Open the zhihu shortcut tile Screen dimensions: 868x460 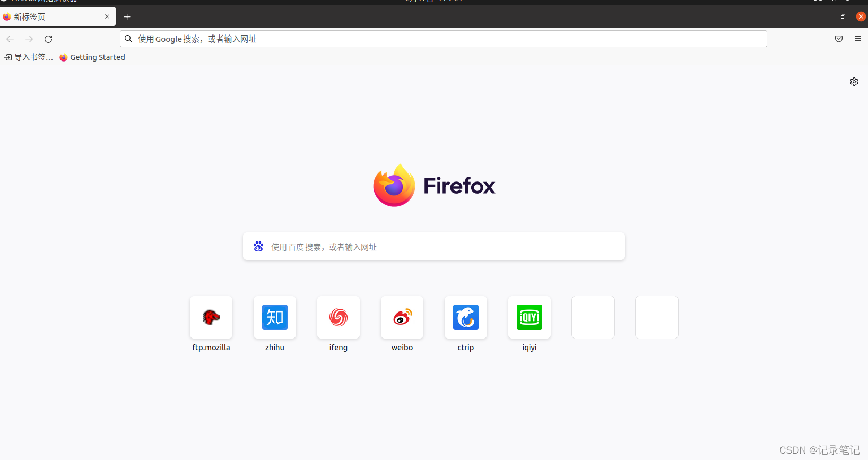(275, 317)
